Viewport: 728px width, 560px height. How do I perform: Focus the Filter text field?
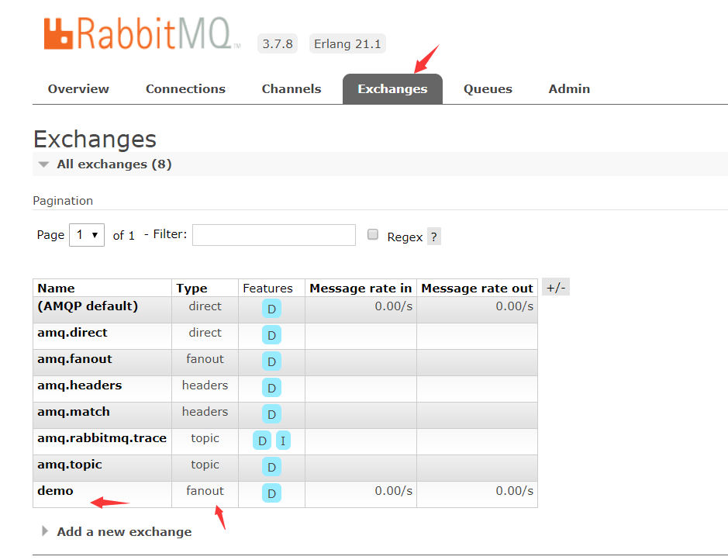[x=274, y=235]
